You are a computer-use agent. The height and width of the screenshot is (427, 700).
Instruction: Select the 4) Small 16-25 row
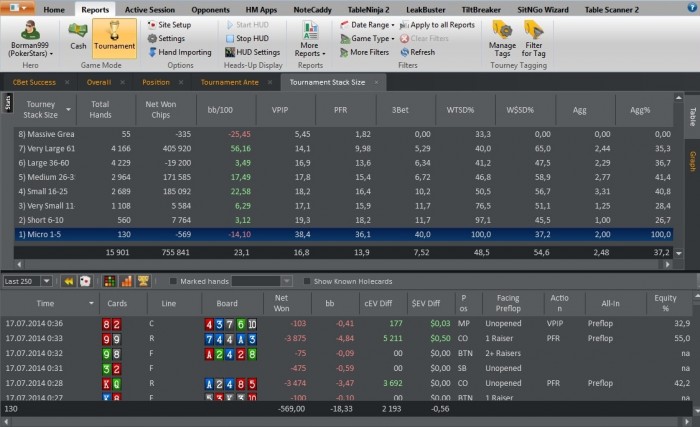point(343,191)
